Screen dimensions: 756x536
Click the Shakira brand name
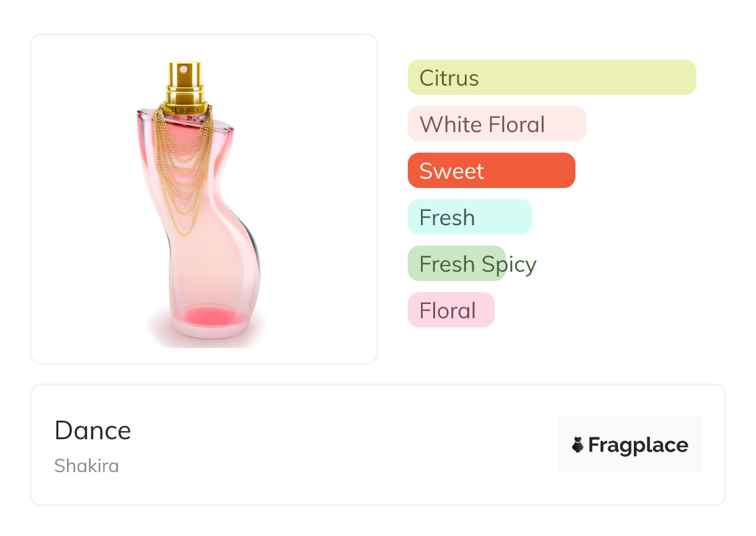click(x=86, y=466)
